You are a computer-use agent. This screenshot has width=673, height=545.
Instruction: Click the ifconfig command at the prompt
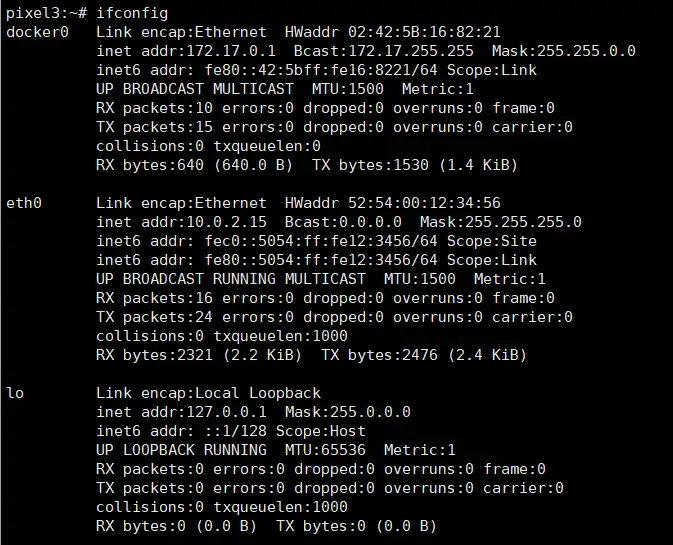pos(132,14)
